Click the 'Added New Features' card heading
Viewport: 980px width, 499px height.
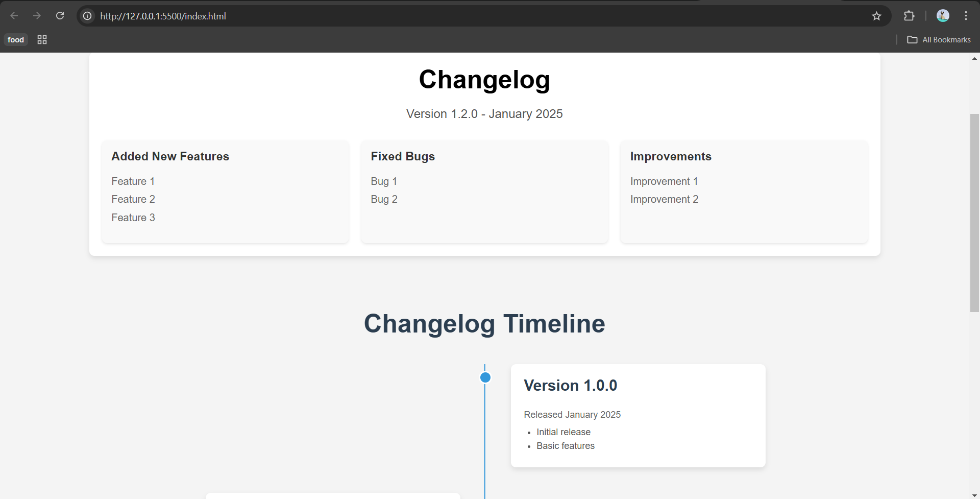pyautogui.click(x=170, y=156)
